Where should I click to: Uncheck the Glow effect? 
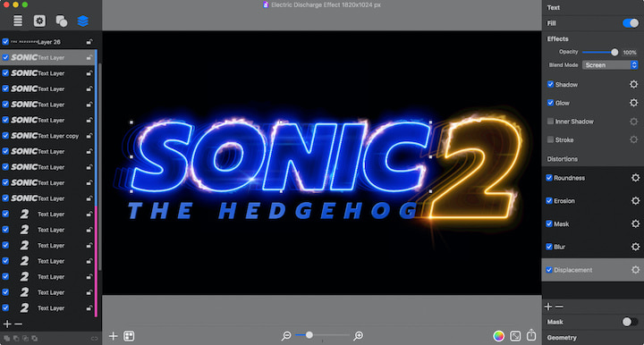(x=550, y=103)
